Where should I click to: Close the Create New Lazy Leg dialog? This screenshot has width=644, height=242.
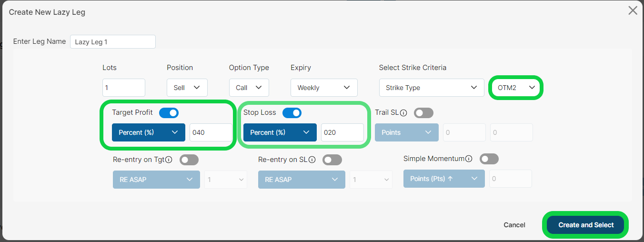(x=633, y=10)
